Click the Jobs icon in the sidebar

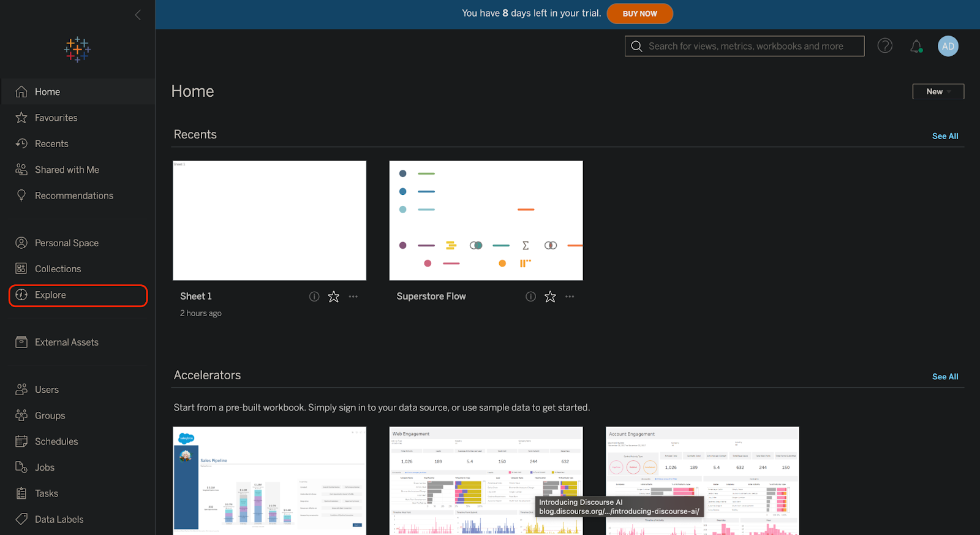[x=21, y=467]
